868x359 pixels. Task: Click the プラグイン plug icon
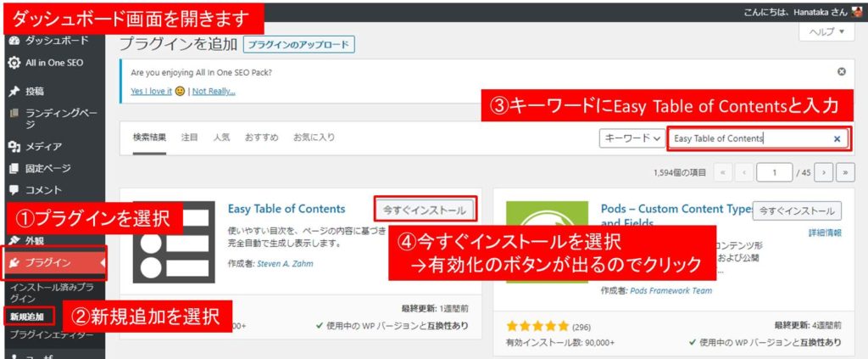coord(14,262)
